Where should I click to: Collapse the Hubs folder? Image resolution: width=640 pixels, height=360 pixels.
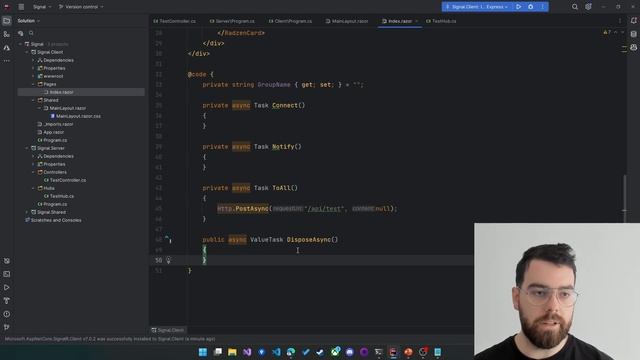[x=33, y=188]
